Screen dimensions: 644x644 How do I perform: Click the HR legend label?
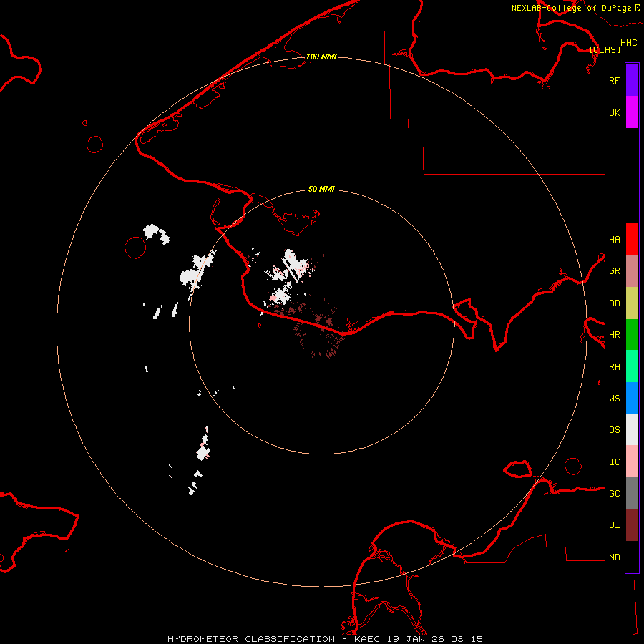[x=614, y=335]
